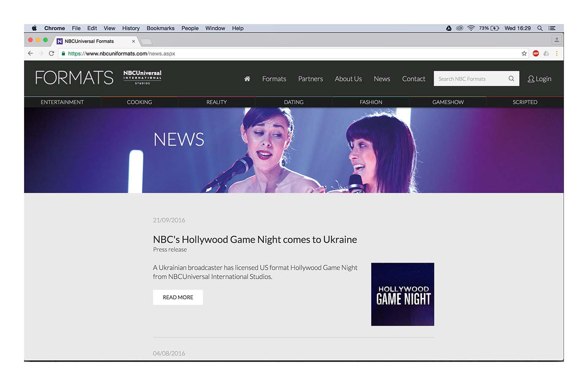Select the GAMESHOW category tab
Screen dimensions: 588x386
point(448,102)
